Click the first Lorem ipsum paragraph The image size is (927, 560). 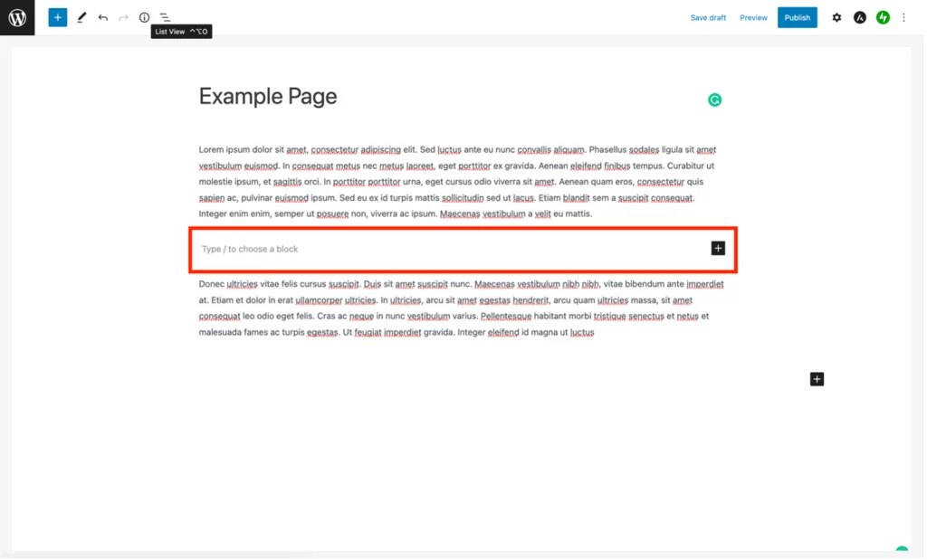tap(457, 182)
